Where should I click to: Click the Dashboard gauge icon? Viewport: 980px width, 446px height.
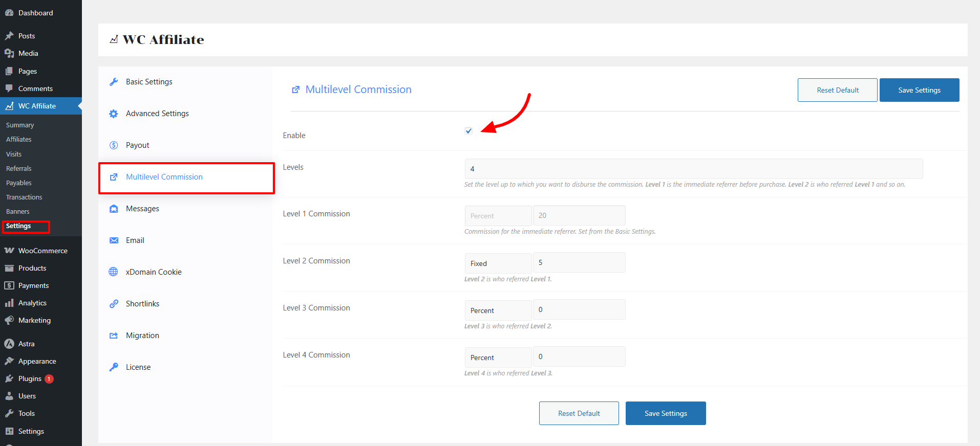tap(9, 13)
